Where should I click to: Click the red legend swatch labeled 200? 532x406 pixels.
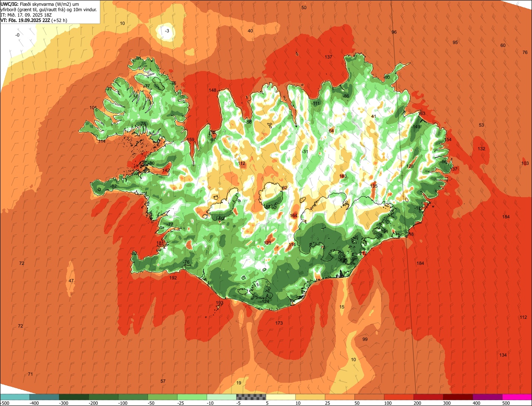428,397
